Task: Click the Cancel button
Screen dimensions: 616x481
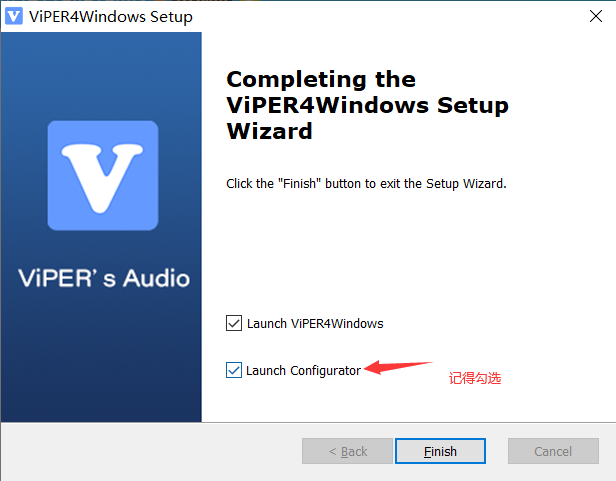Action: [x=553, y=451]
